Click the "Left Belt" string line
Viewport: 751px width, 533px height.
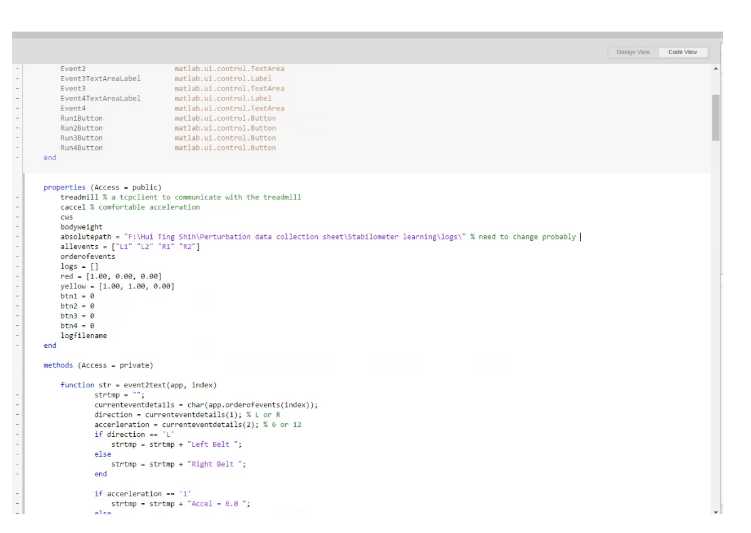click(177, 444)
